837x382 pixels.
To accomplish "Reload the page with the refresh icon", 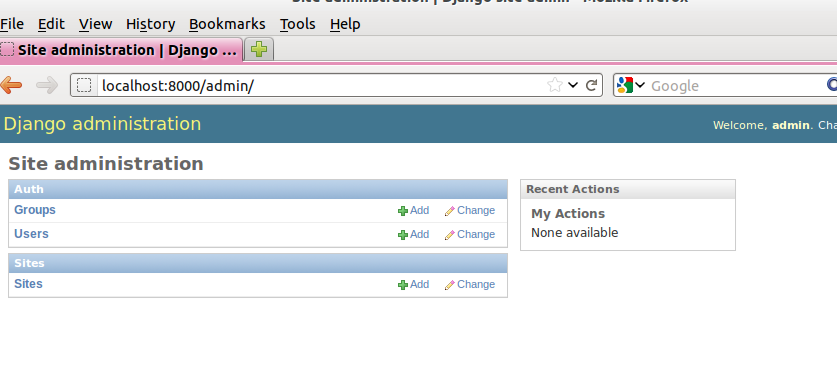I will pyautogui.click(x=591, y=85).
